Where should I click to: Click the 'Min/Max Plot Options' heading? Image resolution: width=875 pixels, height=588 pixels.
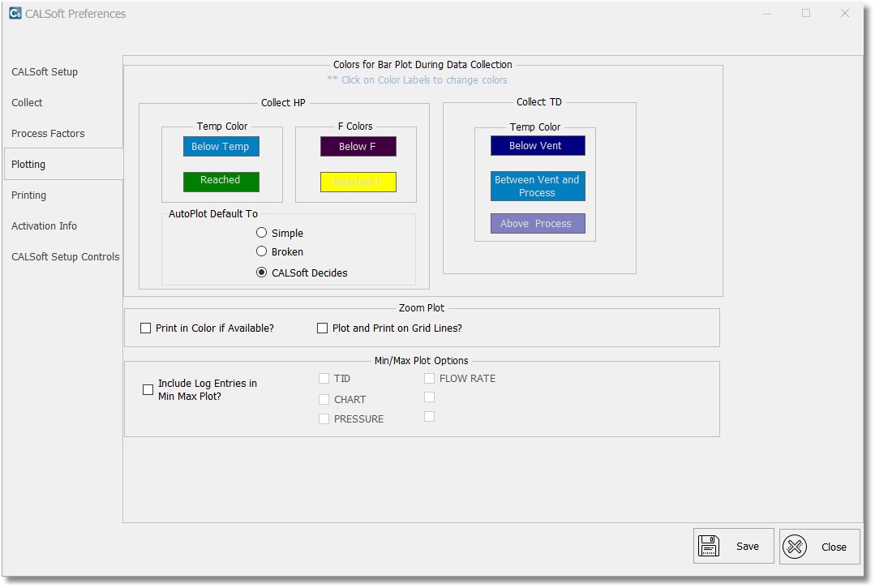coord(422,360)
